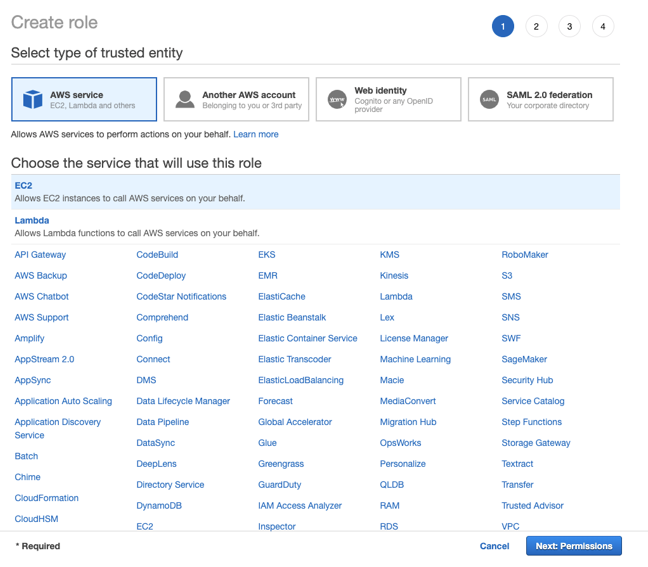Select Data Lifecycle Manager service

[x=183, y=401]
